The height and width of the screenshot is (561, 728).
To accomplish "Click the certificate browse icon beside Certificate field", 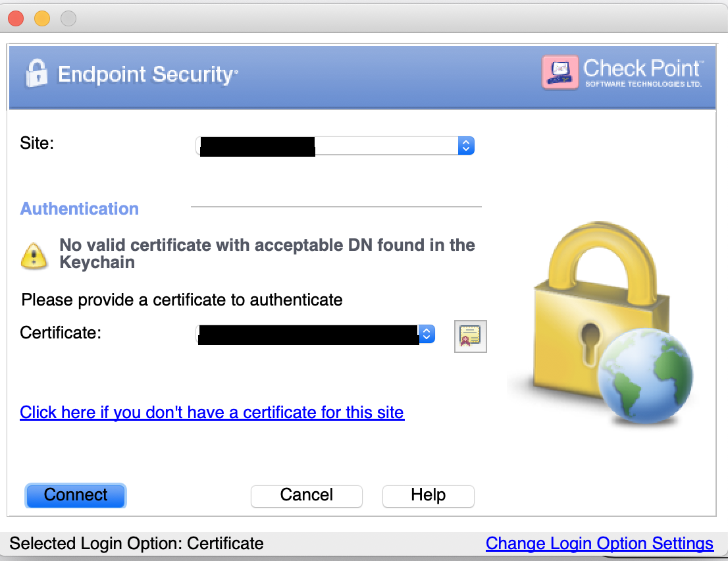I will click(470, 336).
